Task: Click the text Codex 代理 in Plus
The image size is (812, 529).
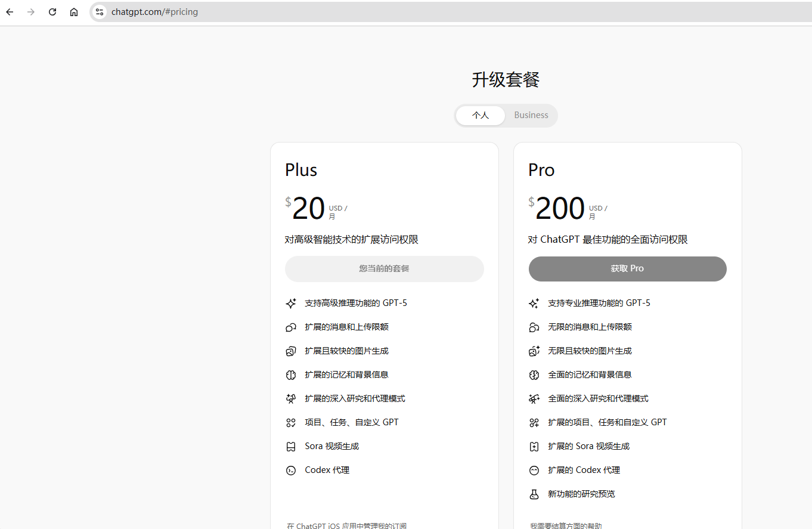Action: (327, 470)
